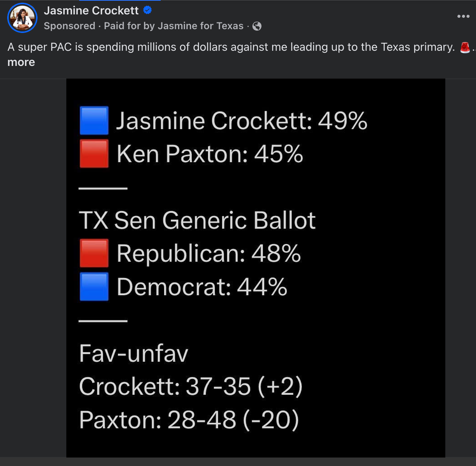Click the "Jasmine Crockett: 49%" text in image
The height and width of the screenshot is (466, 476).
[x=241, y=121]
